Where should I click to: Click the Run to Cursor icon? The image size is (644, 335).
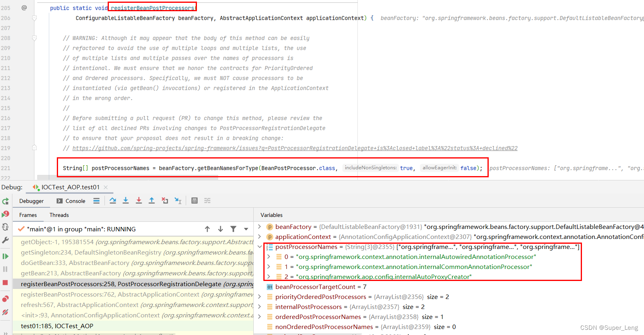click(x=178, y=201)
